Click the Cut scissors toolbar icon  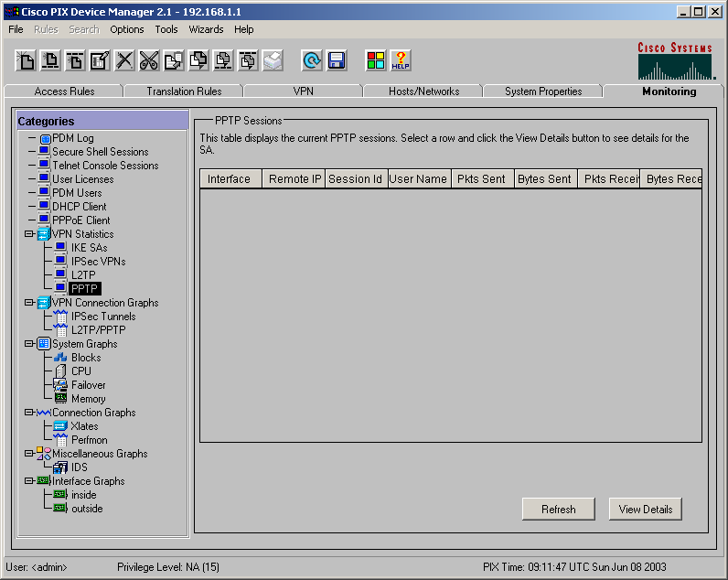click(149, 60)
